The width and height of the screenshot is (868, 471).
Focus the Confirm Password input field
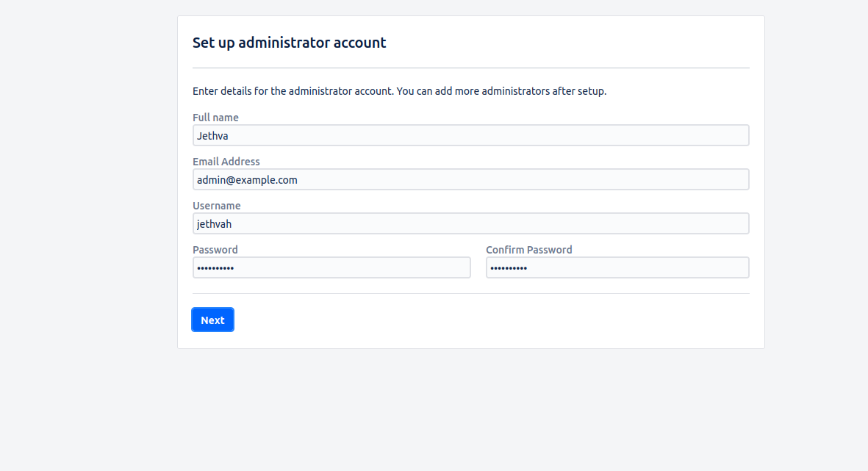coord(617,267)
